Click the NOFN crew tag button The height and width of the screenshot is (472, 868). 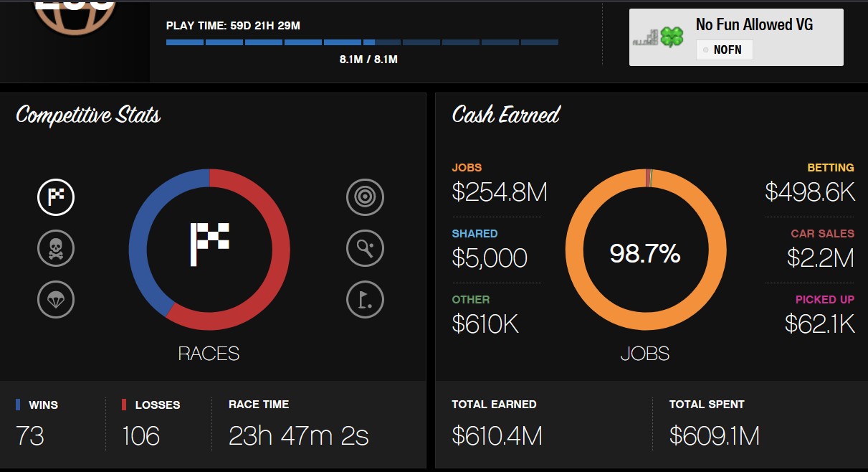pos(724,49)
